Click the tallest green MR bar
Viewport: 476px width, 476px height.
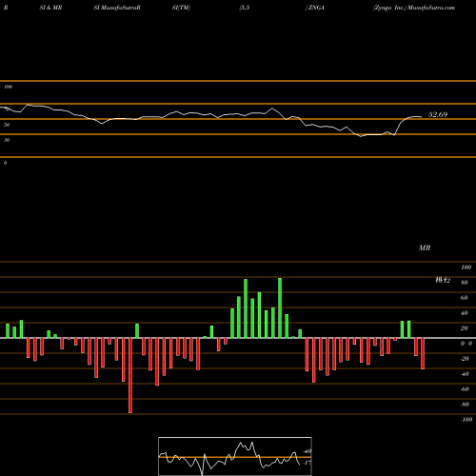point(280,307)
